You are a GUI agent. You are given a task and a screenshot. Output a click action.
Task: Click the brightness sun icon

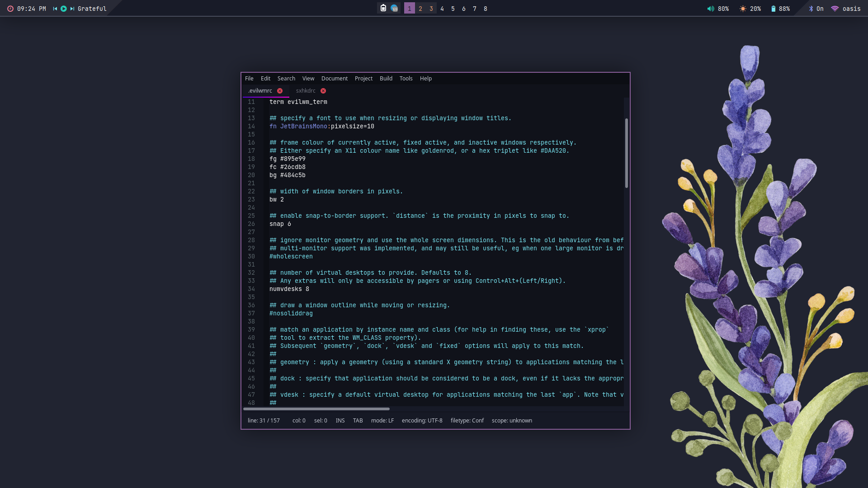(x=743, y=9)
